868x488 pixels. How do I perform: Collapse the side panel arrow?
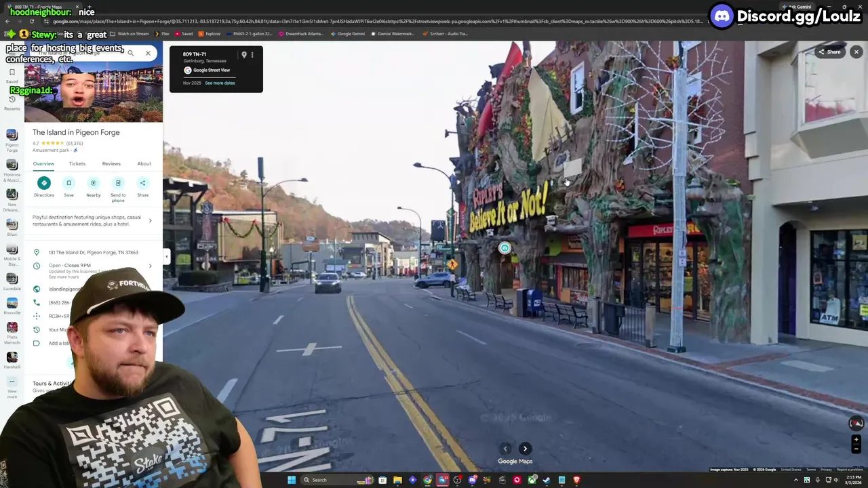[x=166, y=256]
